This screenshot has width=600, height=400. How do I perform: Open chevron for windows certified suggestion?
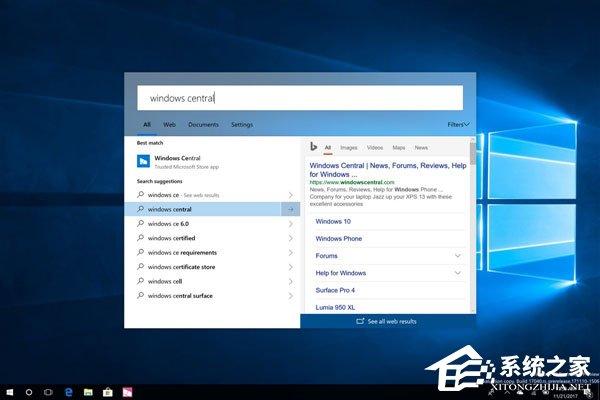(290, 238)
